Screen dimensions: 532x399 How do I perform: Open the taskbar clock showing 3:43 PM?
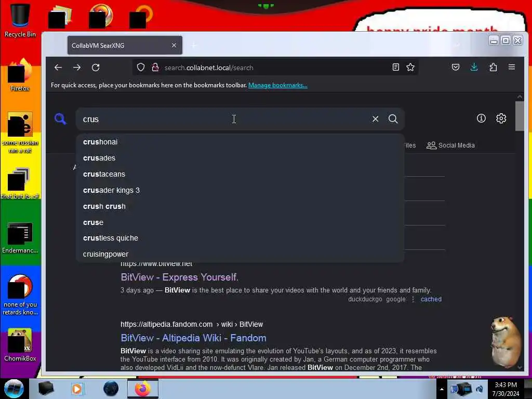(x=506, y=389)
